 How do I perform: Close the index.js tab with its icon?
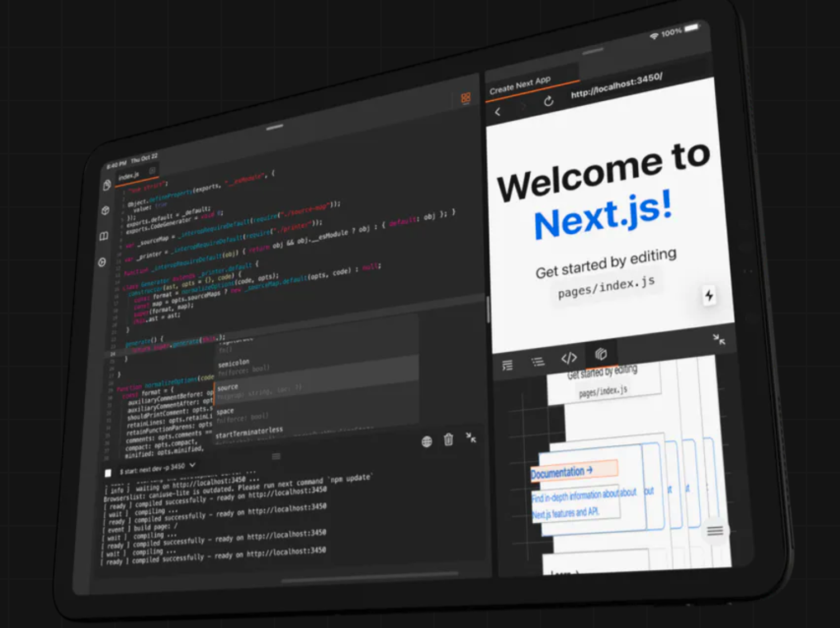pyautogui.click(x=152, y=171)
